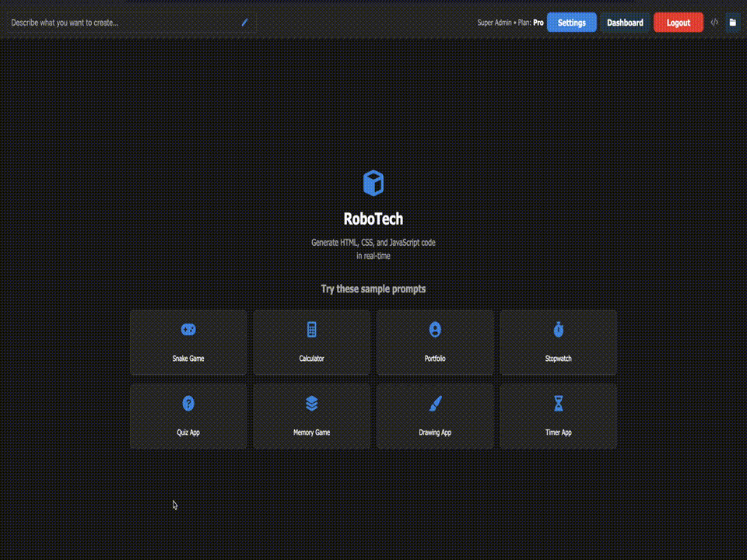The height and width of the screenshot is (560, 747).
Task: Select the Snake Game gamepad icon
Action: [x=188, y=330]
